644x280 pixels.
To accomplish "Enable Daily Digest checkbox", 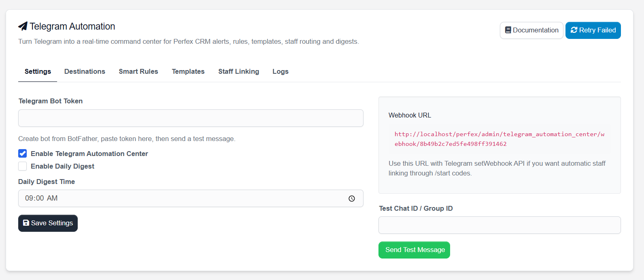I will tap(23, 166).
